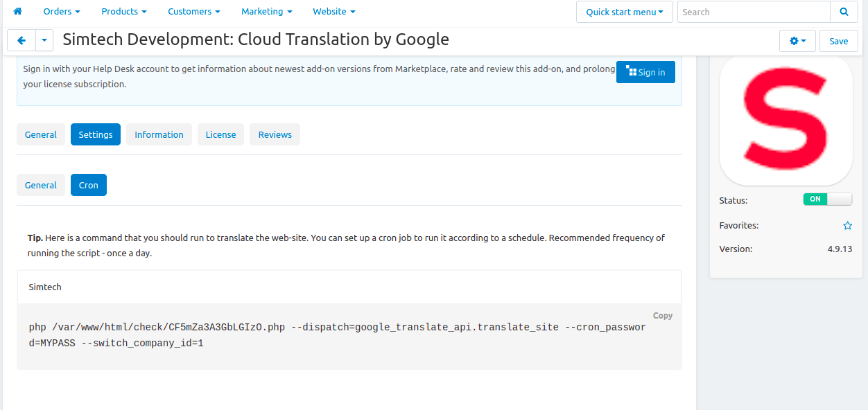Screen dimensions: 868x410
Task: Open the gear settings menu
Action: [797, 40]
